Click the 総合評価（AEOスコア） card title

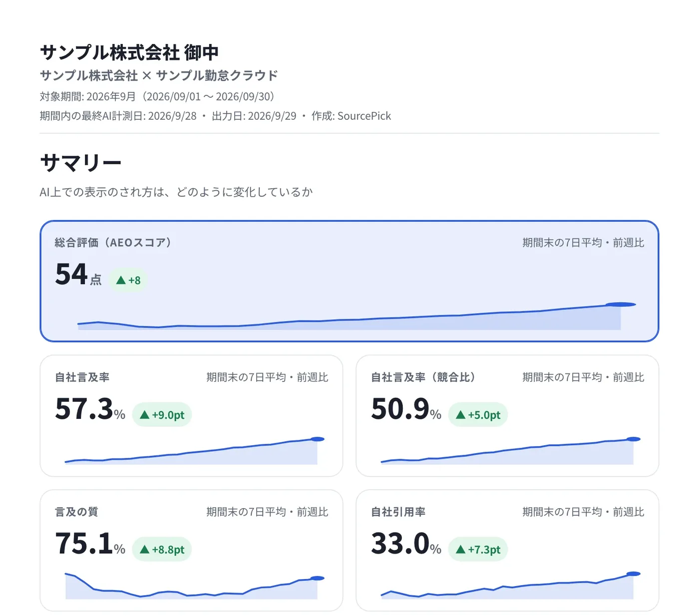113,243
